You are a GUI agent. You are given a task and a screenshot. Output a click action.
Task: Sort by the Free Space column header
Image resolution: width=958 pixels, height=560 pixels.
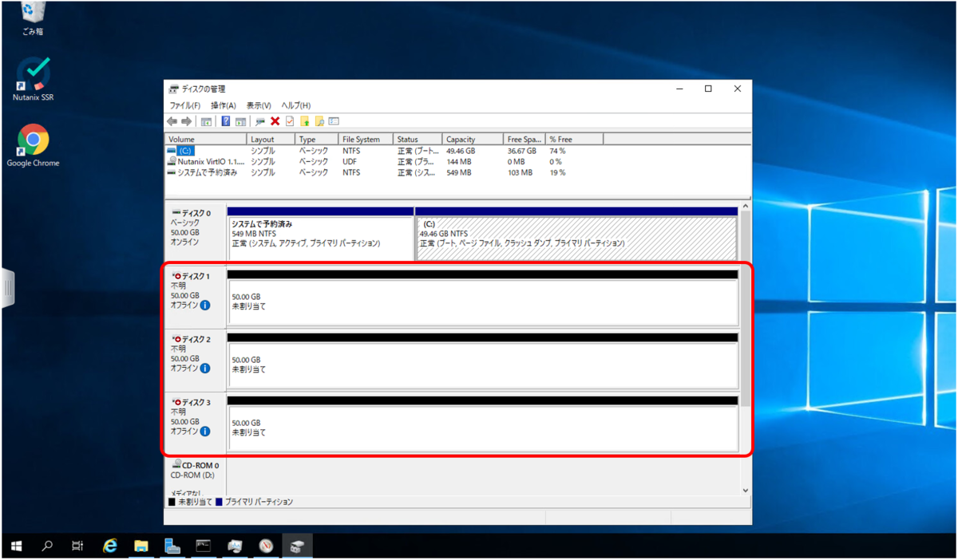tap(525, 139)
